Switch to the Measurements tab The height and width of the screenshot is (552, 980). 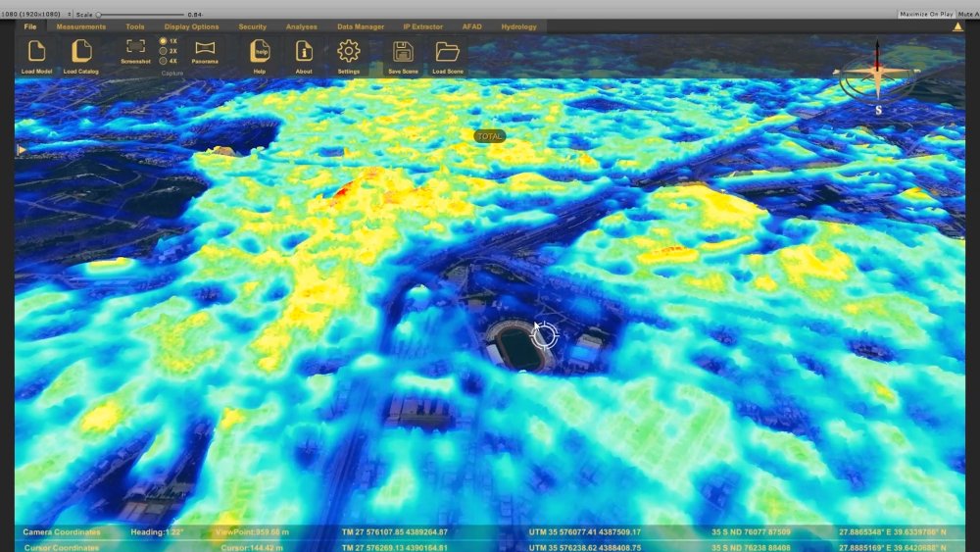[81, 26]
